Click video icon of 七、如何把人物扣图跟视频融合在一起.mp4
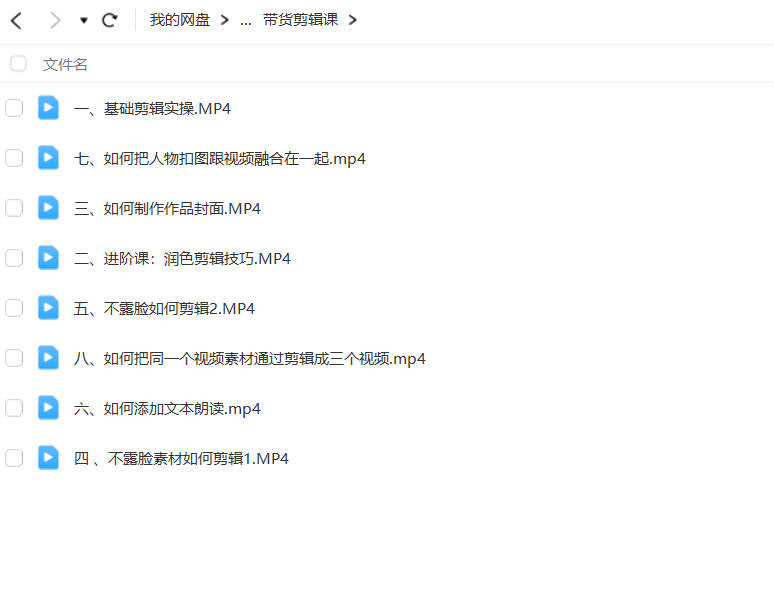The image size is (774, 599). point(48,158)
